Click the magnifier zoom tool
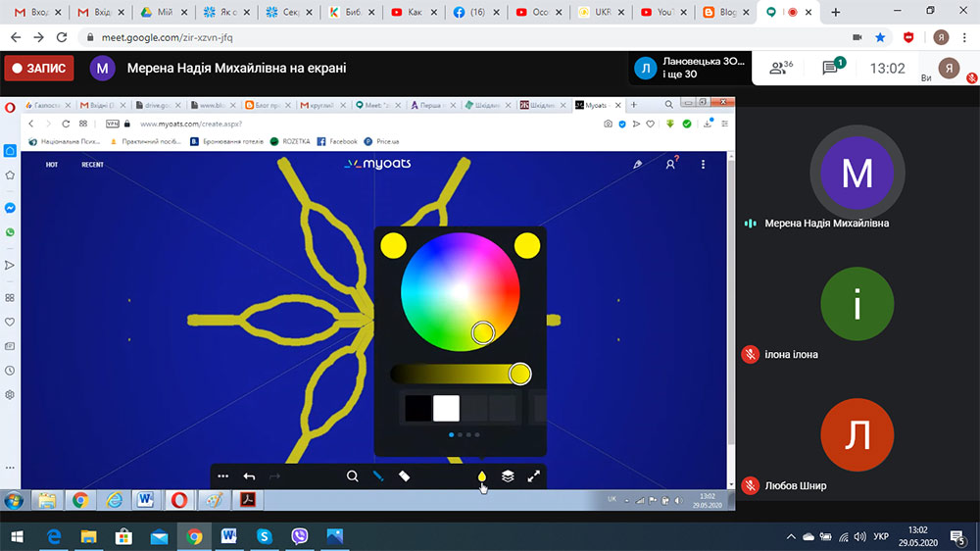 pyautogui.click(x=352, y=476)
